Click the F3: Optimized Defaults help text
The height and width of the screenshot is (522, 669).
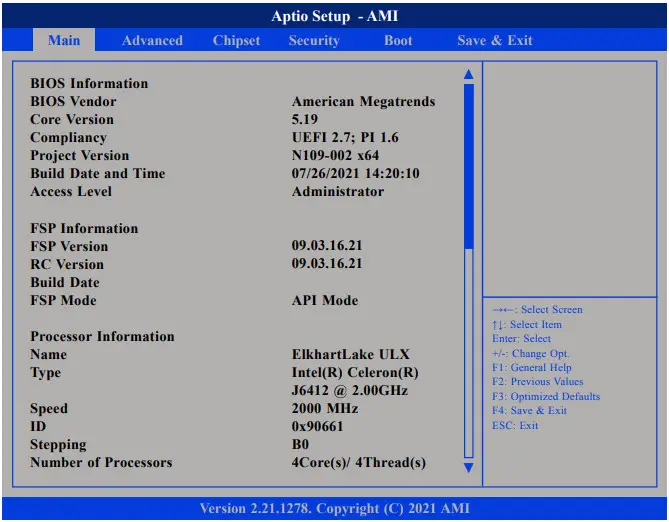pyautogui.click(x=546, y=397)
